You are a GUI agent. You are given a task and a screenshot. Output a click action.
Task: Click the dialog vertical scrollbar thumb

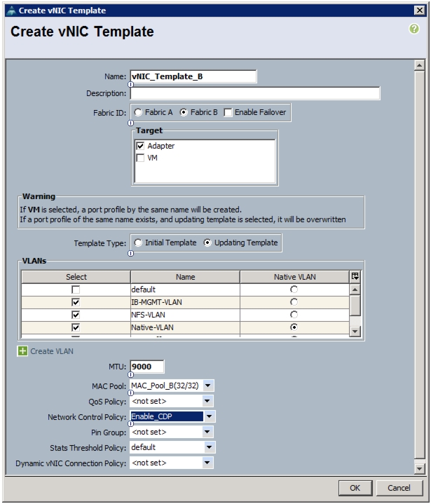pyautogui.click(x=419, y=264)
